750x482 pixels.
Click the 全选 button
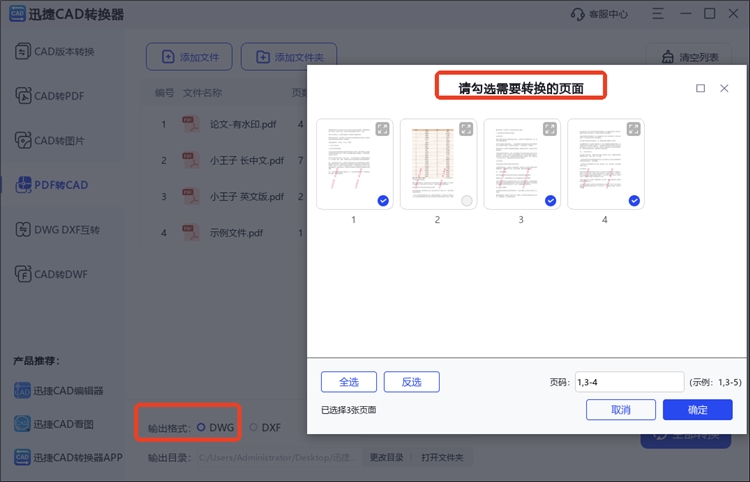(349, 382)
